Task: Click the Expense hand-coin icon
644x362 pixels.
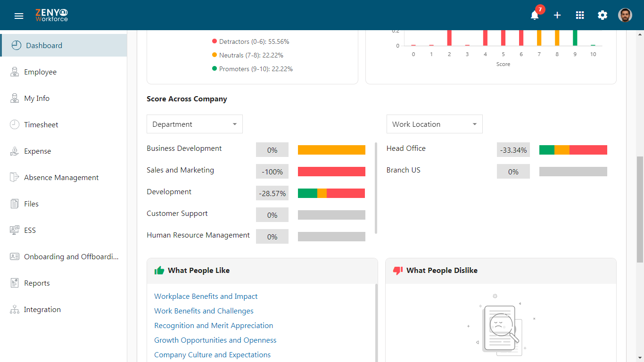Action: (x=15, y=151)
